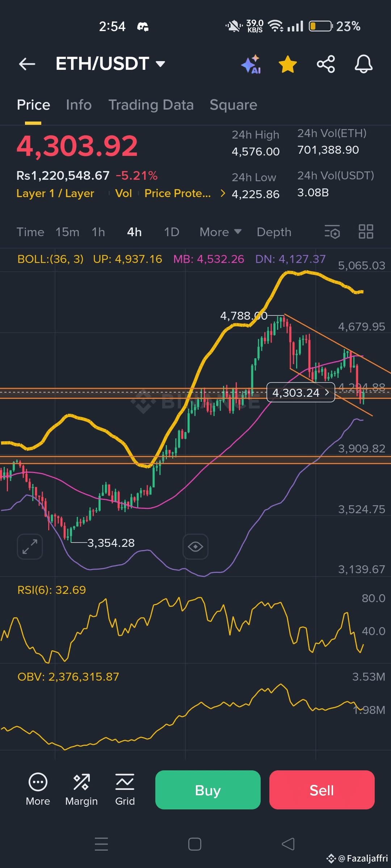
Task: Tap the current price tag 4,303.24
Action: (x=300, y=392)
